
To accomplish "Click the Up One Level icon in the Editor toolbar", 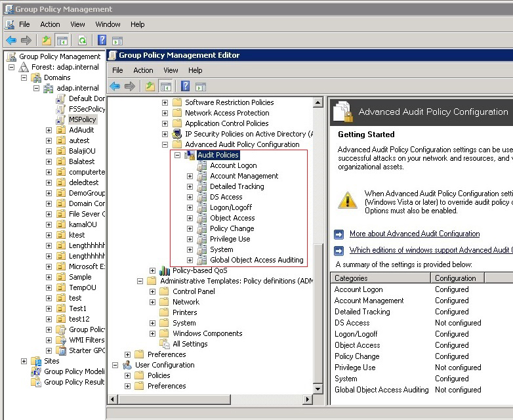I will click(x=150, y=86).
